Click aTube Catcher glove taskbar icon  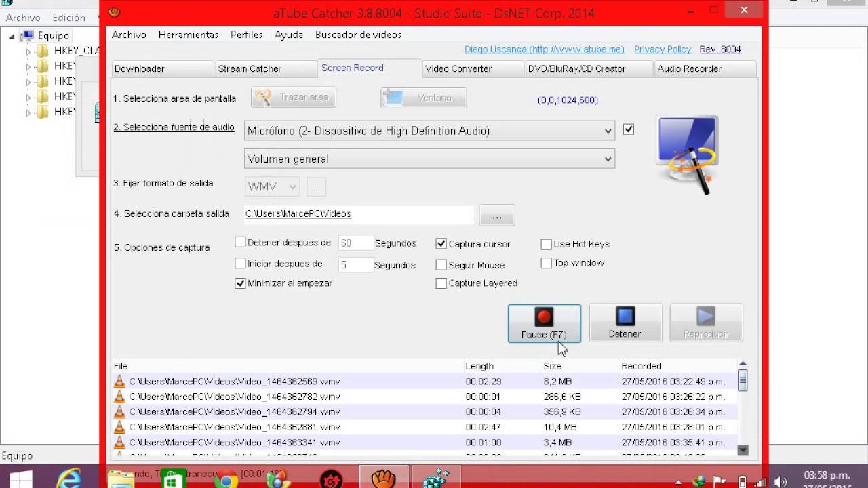pyautogui.click(x=384, y=479)
